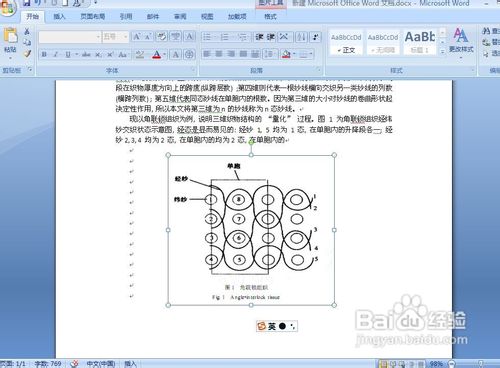500x368 pixels.
Task: Click the Sort icon
Action: coord(301,37)
